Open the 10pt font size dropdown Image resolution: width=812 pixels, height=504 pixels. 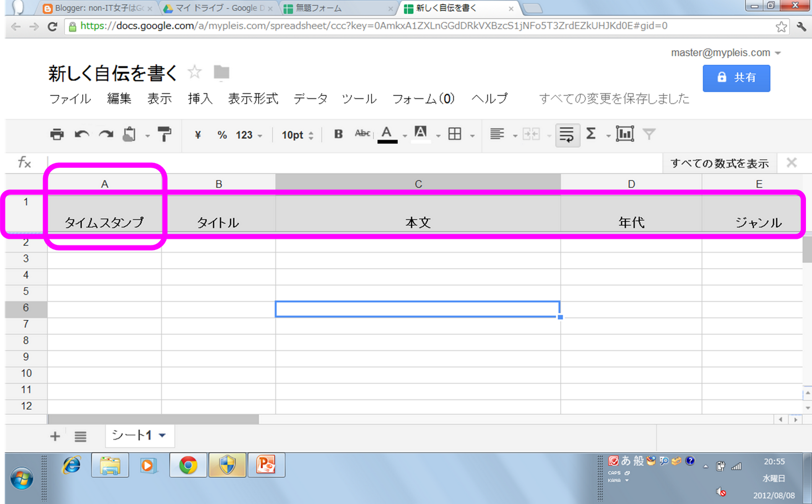pos(298,135)
